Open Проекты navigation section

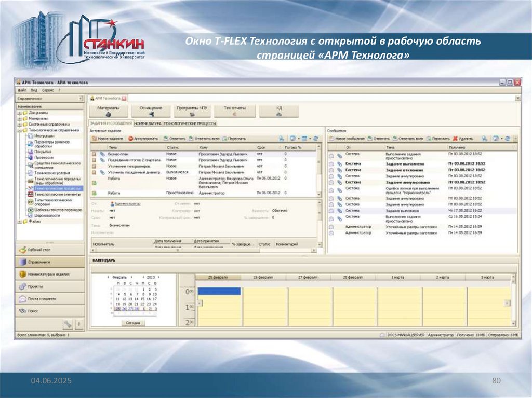coord(49,286)
